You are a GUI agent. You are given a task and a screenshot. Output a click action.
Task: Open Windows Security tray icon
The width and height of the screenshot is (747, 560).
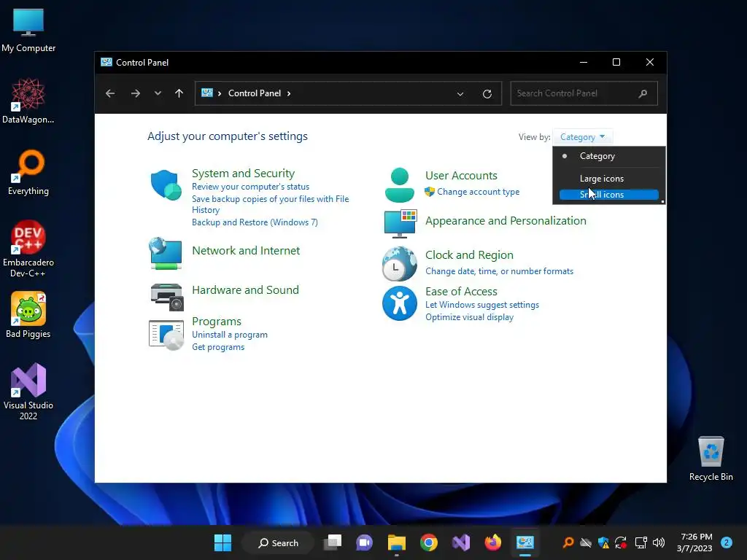tap(603, 542)
